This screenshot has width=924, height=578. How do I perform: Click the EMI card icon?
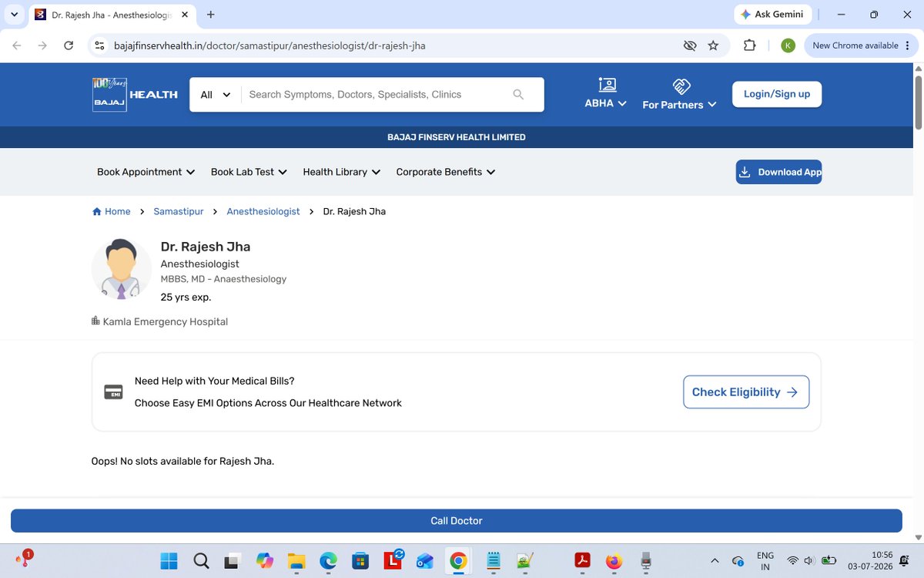[113, 392]
